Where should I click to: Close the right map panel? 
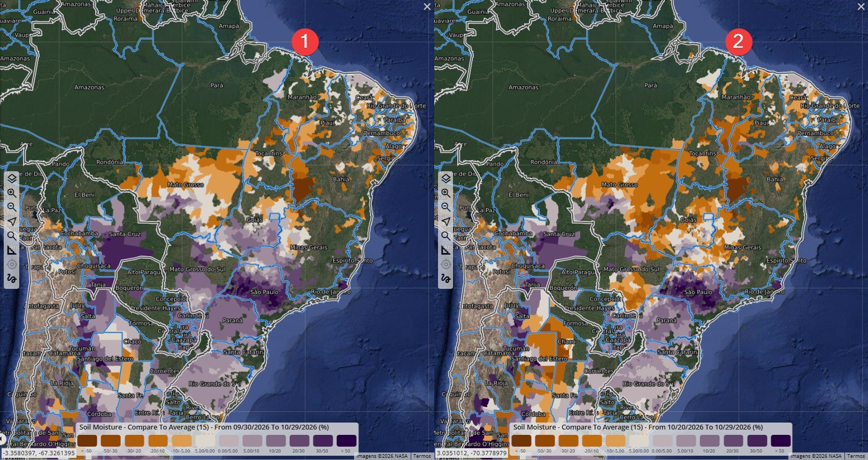(x=861, y=6)
